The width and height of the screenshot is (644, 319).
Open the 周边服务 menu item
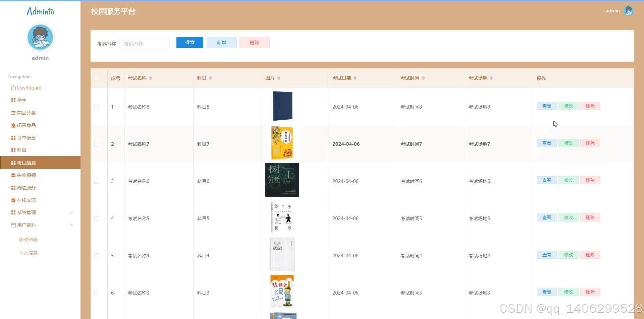pyautogui.click(x=40, y=188)
